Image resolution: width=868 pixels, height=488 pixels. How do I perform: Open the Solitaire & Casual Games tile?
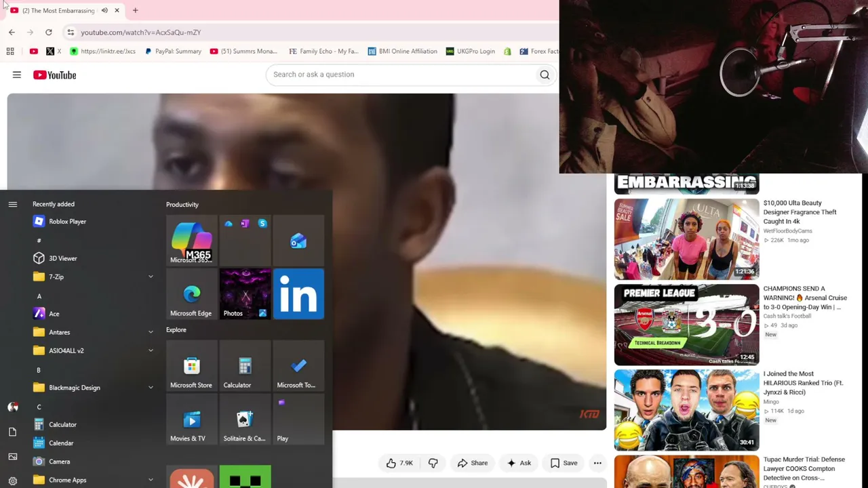point(245,420)
